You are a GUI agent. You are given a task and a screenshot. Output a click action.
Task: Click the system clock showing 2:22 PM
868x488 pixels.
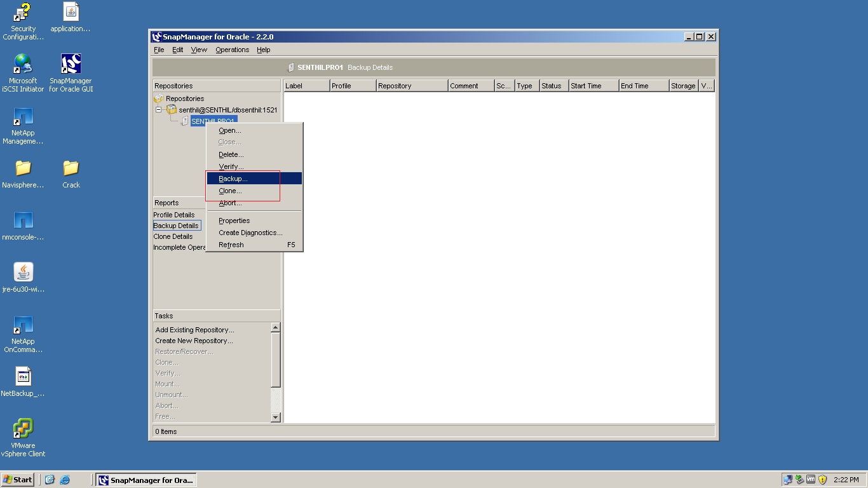pos(846,480)
